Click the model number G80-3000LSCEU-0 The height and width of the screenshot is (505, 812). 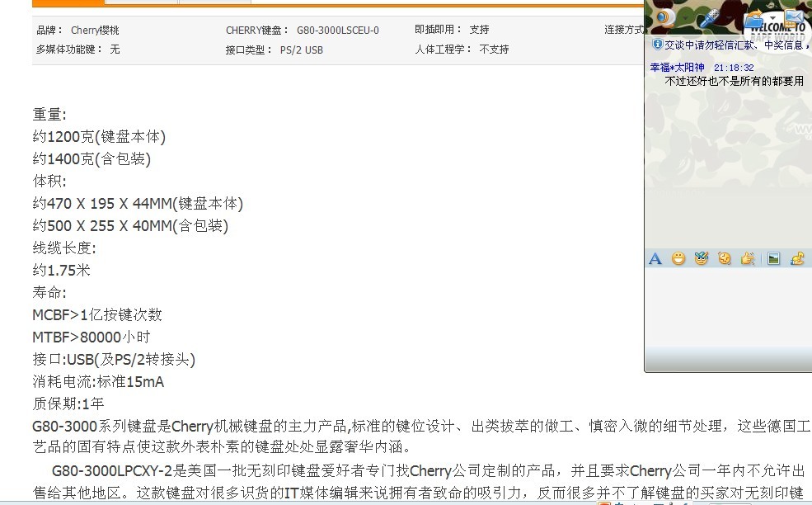(x=338, y=30)
